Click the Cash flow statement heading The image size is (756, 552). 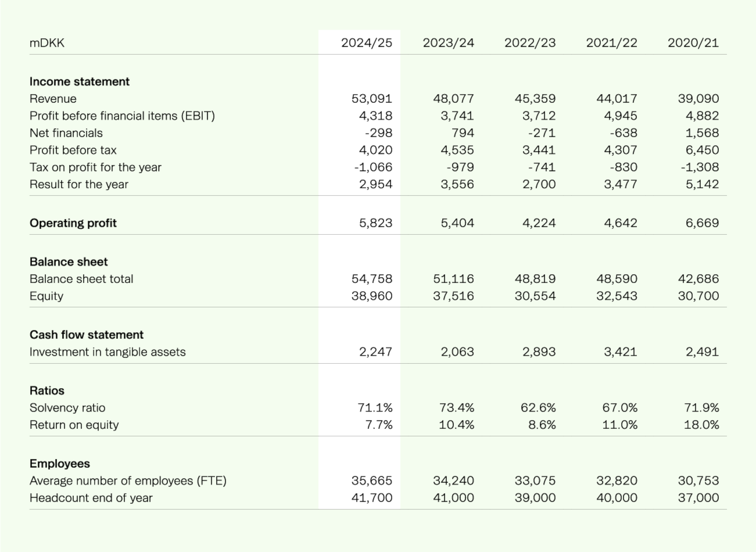[87, 335]
